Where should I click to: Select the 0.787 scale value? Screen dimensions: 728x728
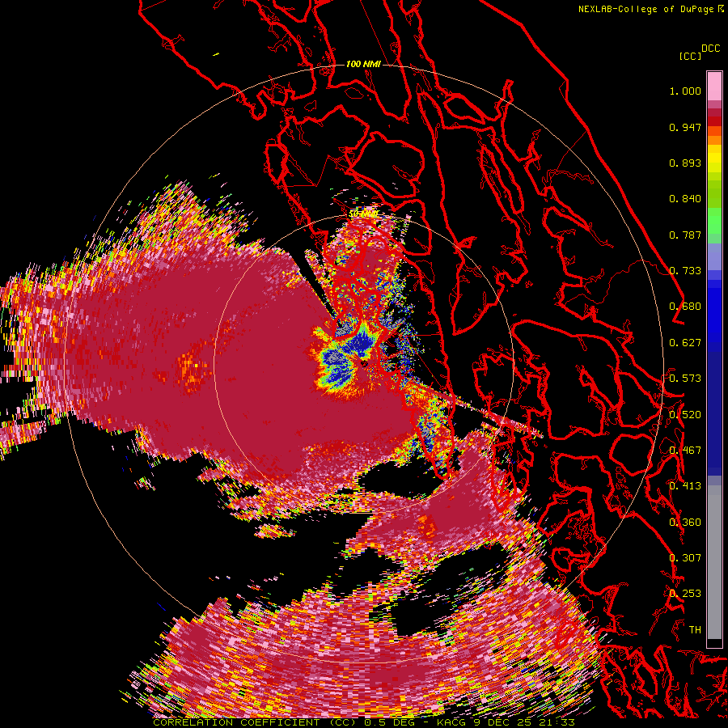(685, 235)
